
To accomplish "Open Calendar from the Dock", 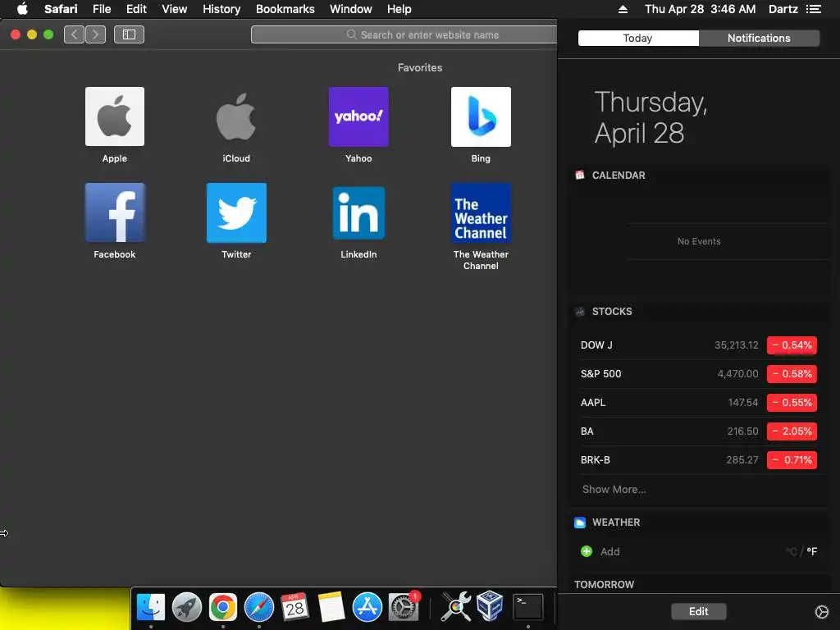I will 295,607.
